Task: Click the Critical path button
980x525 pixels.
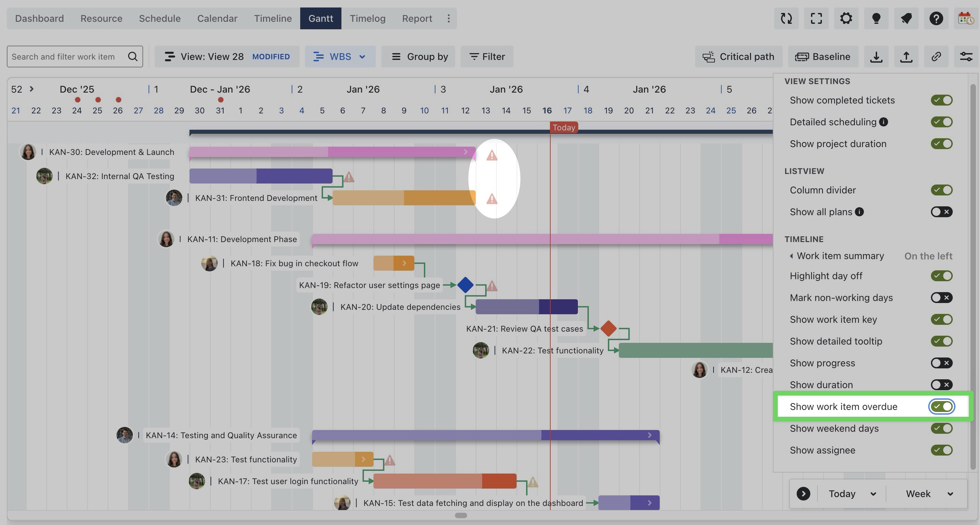Action: 738,57
